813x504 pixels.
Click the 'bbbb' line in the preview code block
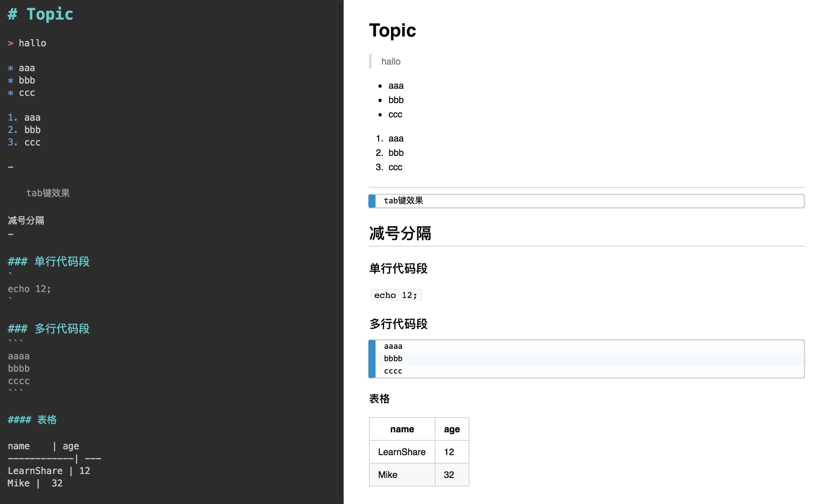click(393, 359)
